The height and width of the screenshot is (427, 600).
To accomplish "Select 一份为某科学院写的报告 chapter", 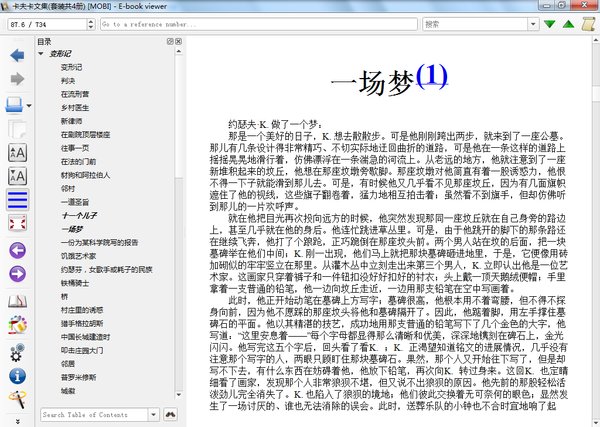I will (99, 243).
